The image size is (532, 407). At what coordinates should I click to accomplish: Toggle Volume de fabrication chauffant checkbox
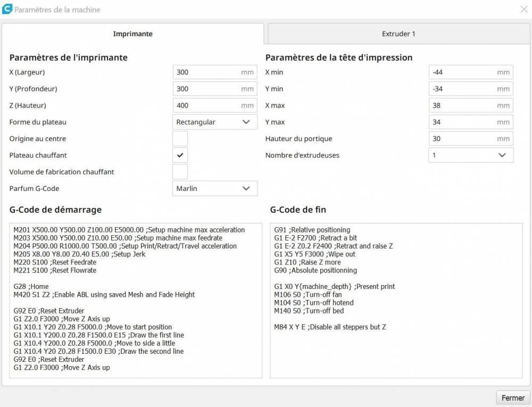tap(180, 172)
